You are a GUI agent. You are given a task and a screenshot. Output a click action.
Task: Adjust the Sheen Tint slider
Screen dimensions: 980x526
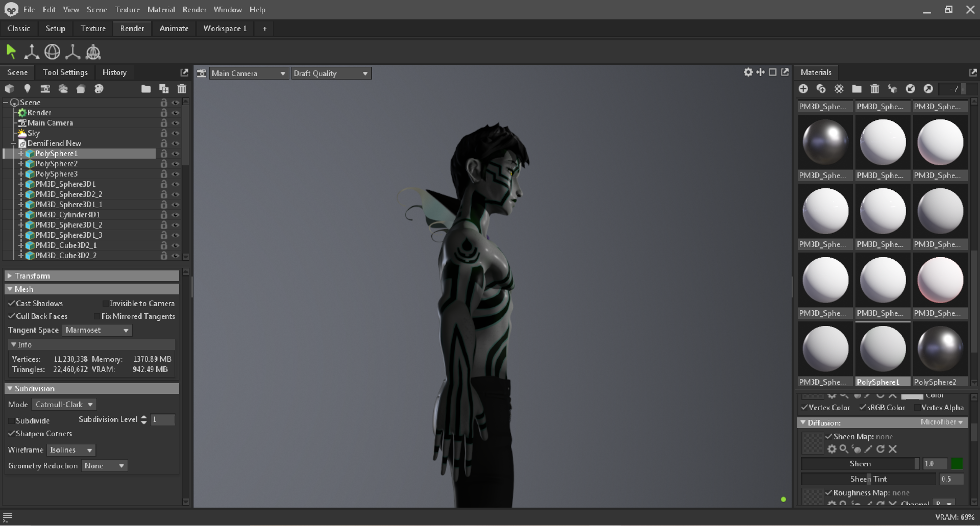click(869, 479)
